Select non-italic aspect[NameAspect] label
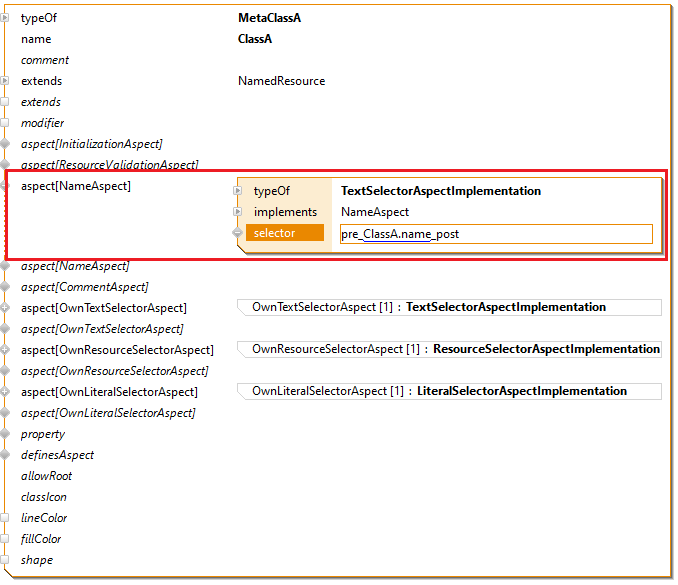This screenshot has height=585, width=678. 76,186
